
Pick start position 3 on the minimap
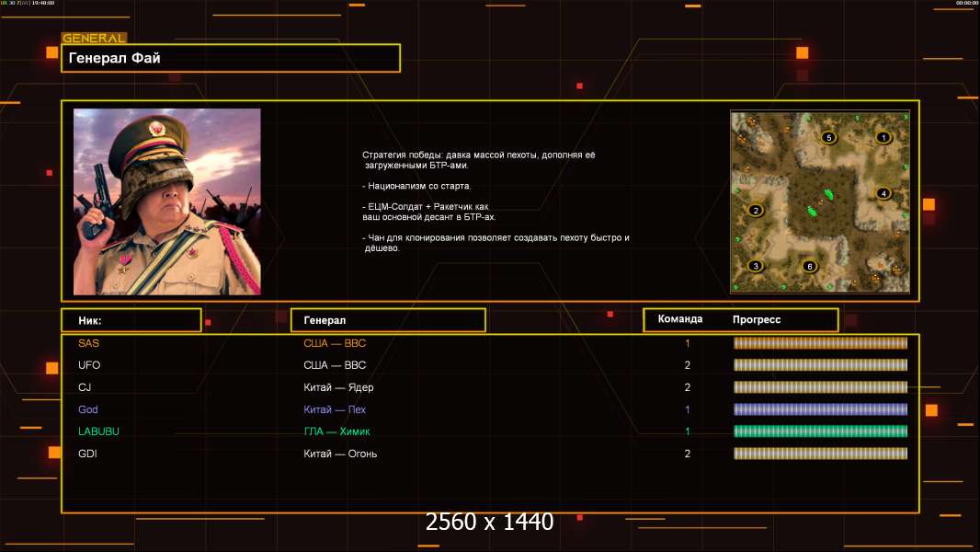(x=756, y=266)
